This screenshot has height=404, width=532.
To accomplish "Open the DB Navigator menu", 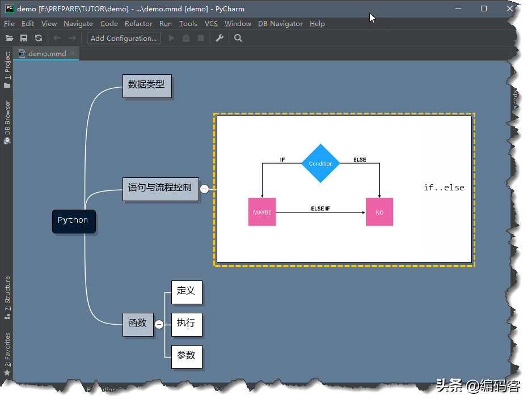I will point(280,24).
